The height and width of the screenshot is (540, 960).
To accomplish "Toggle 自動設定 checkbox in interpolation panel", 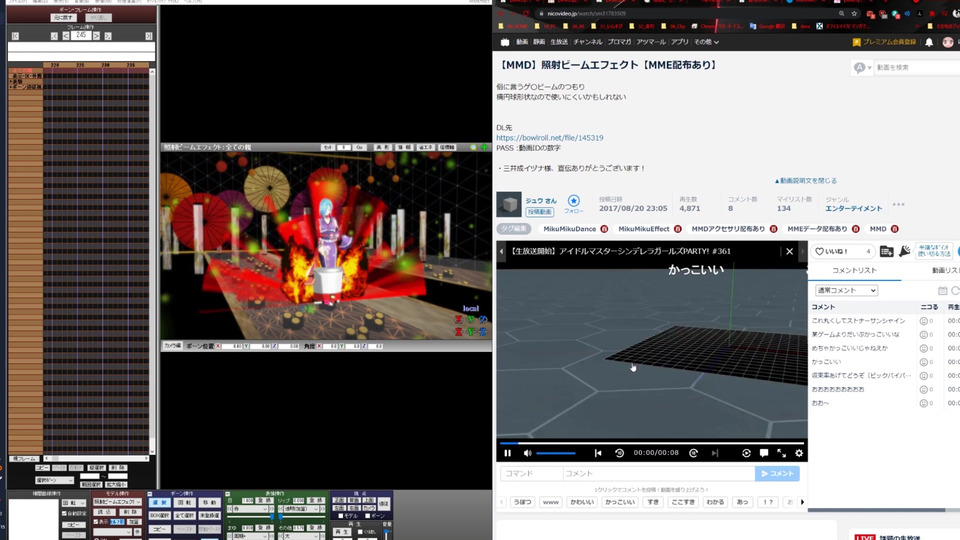I will (64, 514).
